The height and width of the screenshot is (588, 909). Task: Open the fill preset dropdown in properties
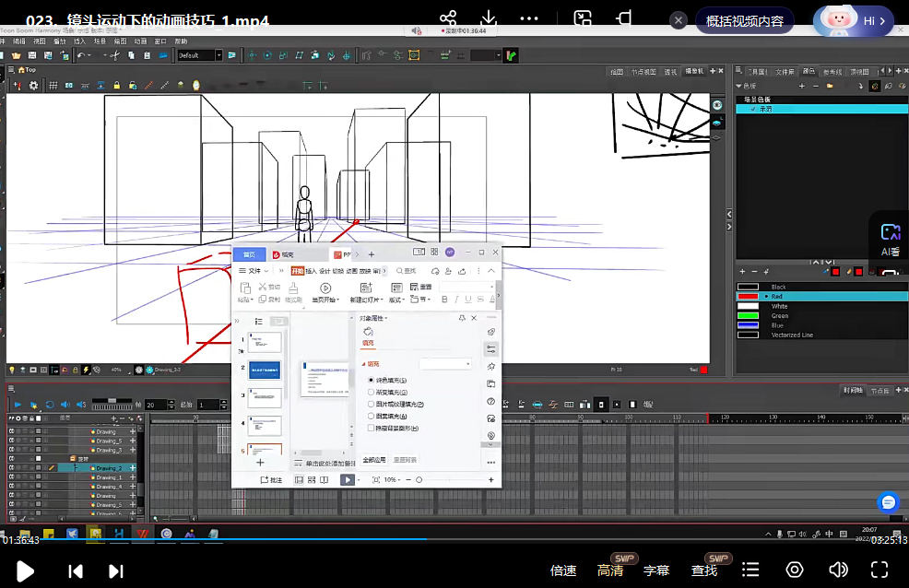[x=445, y=364]
